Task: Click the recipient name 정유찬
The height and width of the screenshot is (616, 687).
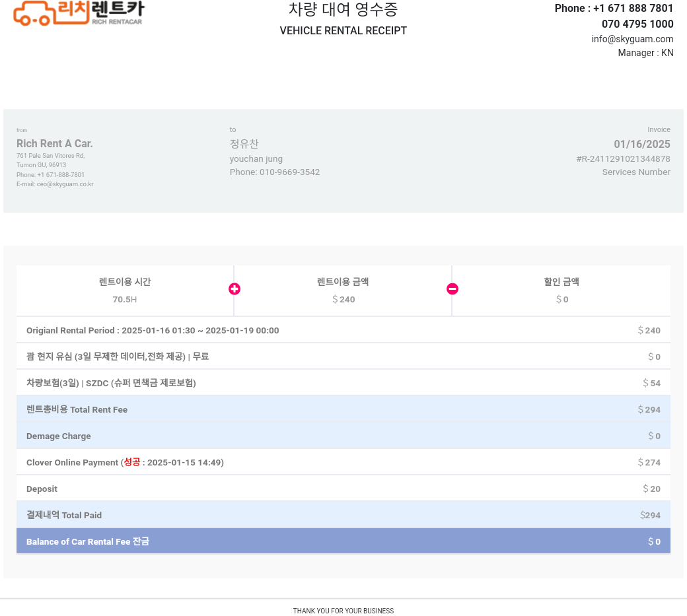Action: (x=244, y=144)
